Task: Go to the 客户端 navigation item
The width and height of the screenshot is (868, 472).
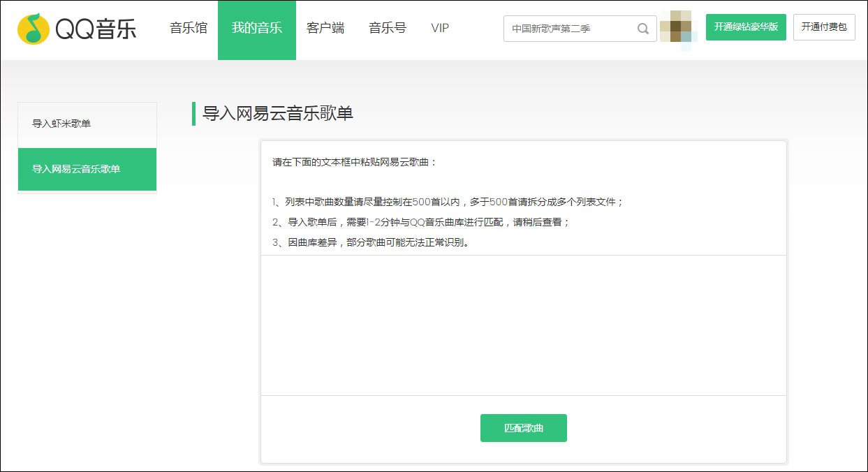Action: [x=325, y=29]
